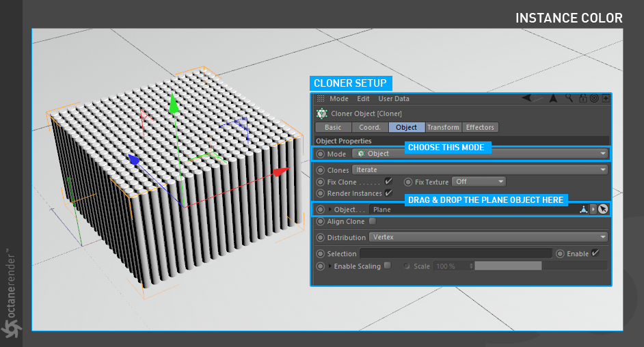Switch to the Transform tab
644x347 pixels.
443,127
